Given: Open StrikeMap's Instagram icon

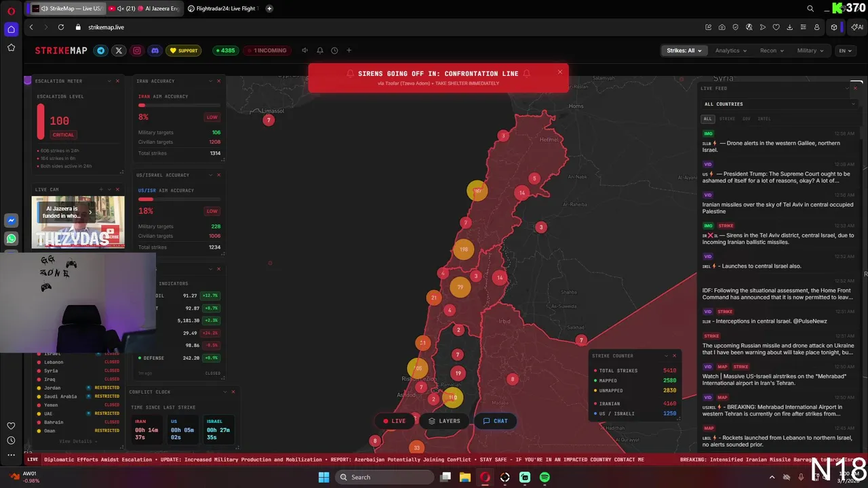Looking at the screenshot, I should click(x=137, y=50).
